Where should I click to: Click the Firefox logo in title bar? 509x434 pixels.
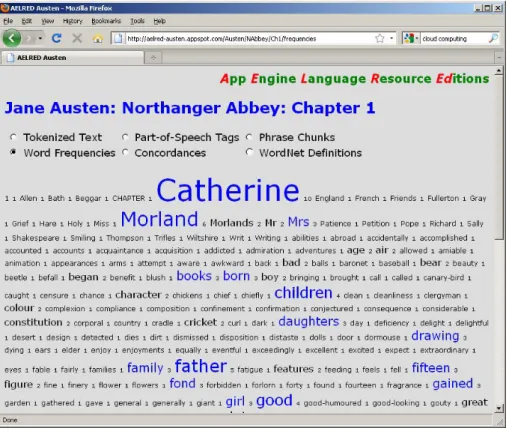(5, 8)
